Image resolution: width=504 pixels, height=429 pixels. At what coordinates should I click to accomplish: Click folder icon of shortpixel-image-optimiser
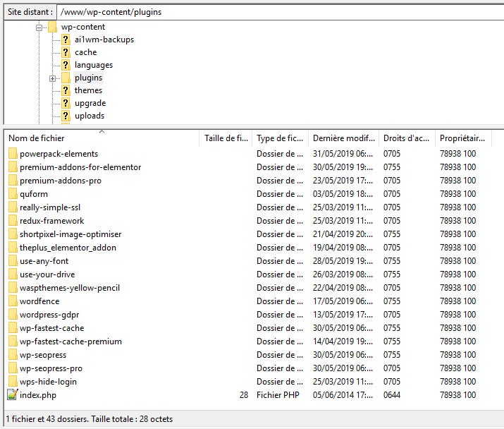pos(13,234)
